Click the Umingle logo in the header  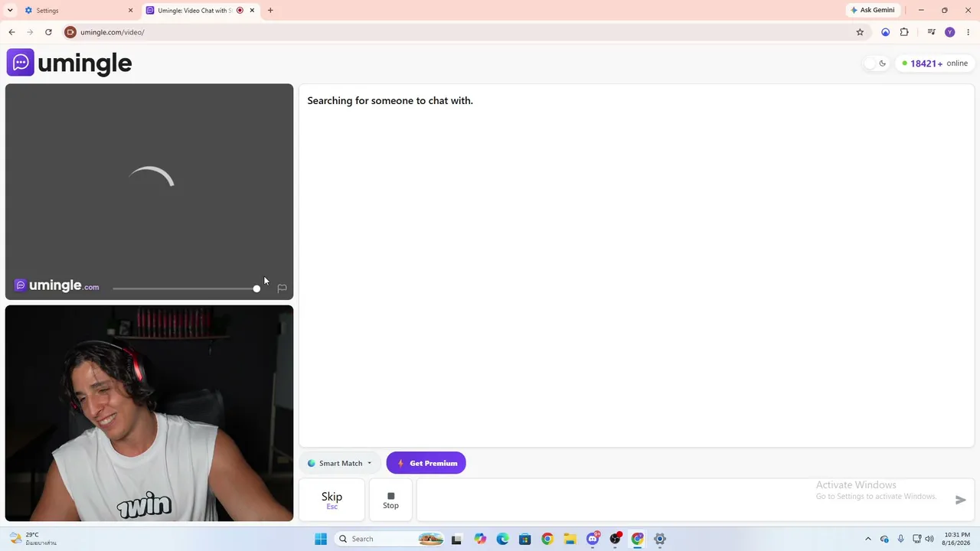[70, 63]
